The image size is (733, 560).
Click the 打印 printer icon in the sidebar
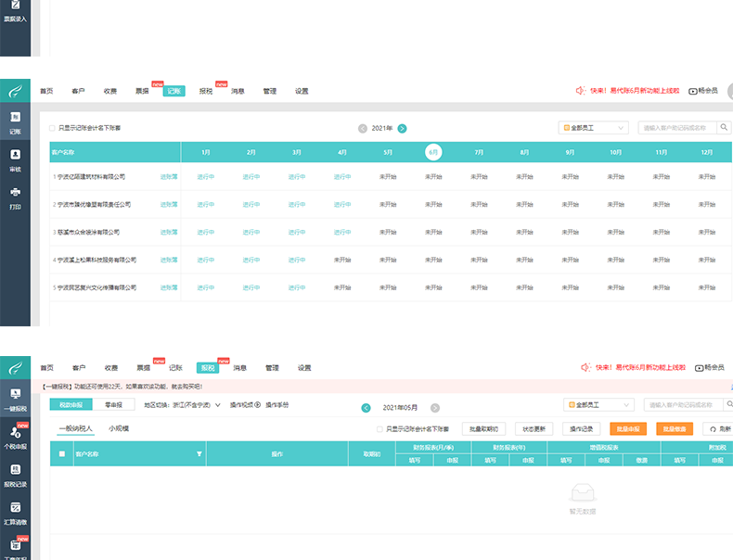[x=15, y=197]
